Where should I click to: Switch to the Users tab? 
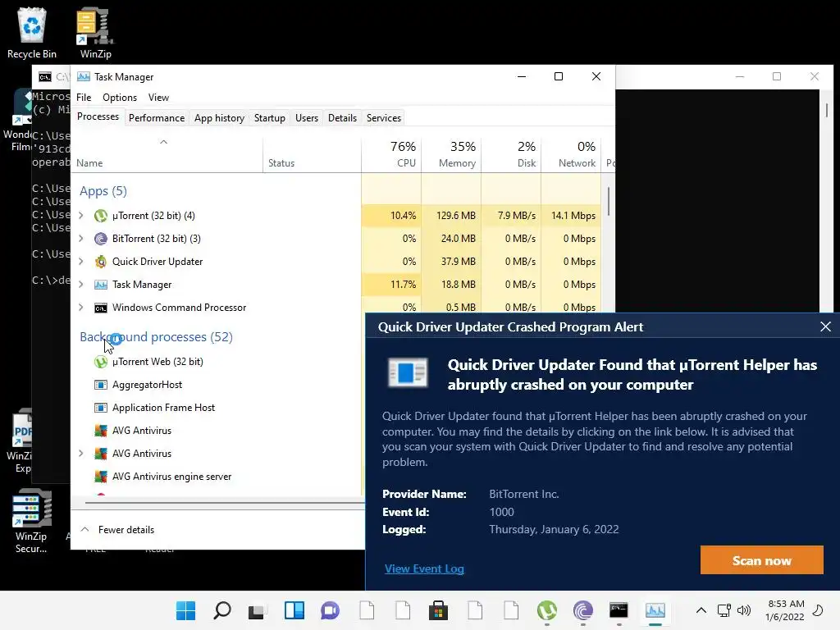307,118
